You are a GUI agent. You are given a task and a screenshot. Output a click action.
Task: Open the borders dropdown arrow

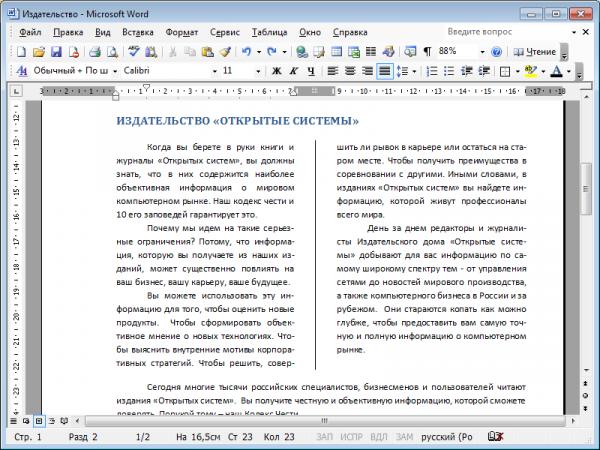tap(517, 71)
